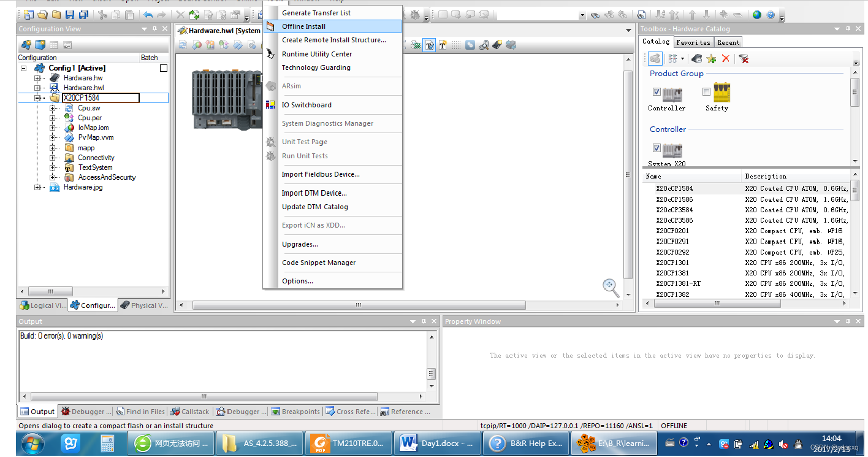Click the Add to Favorites star icon

pyautogui.click(x=711, y=58)
